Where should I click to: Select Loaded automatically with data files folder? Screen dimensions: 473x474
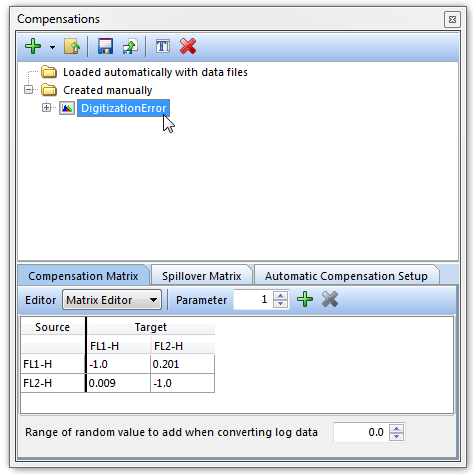[155, 72]
